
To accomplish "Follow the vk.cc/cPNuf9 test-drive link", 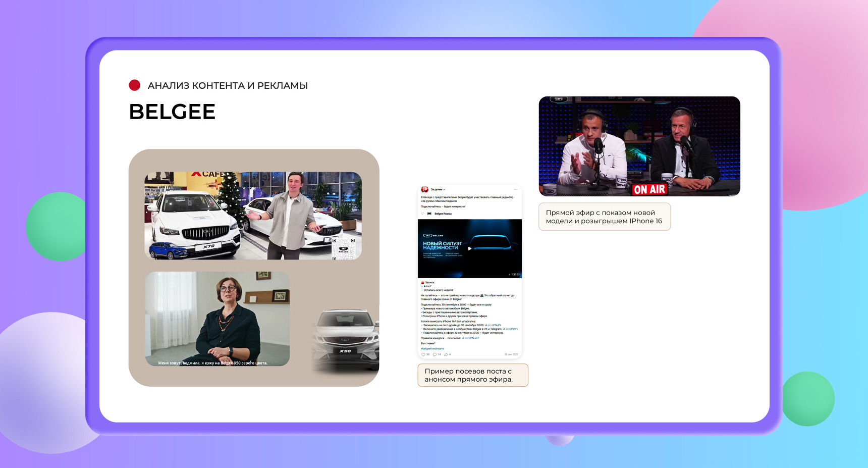I will 493,325.
